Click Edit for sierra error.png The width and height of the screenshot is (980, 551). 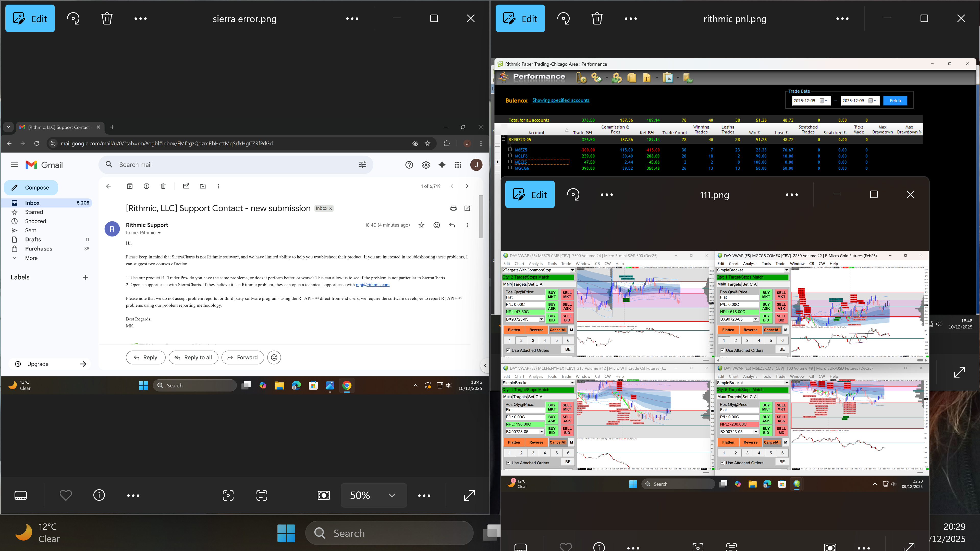click(x=30, y=19)
